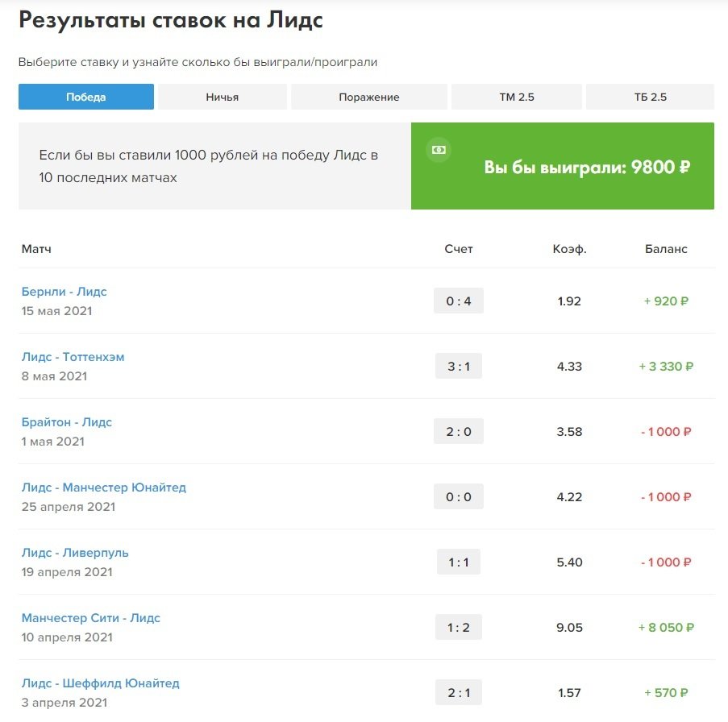The image size is (728, 722).
Task: Select the ТМ 2.5 bet tab
Action: (516, 97)
